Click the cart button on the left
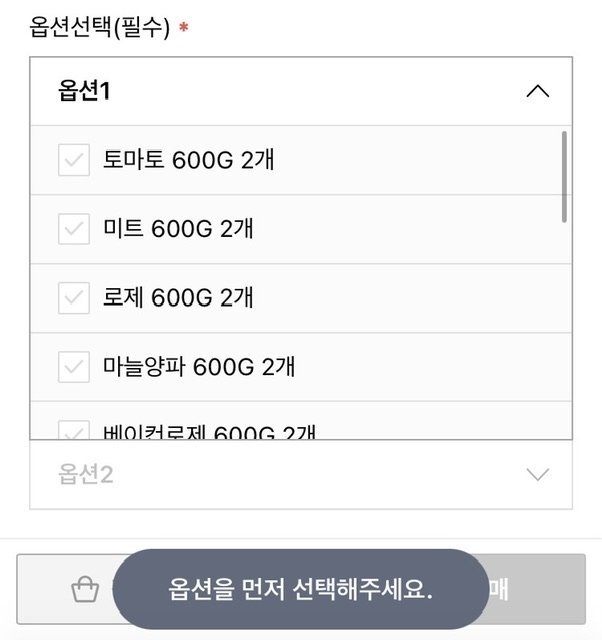602x640 pixels. pyautogui.click(x=65, y=589)
